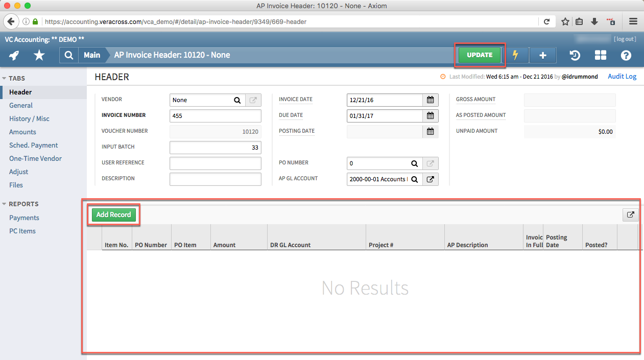Collapse the TABS sidebar section

click(x=5, y=79)
